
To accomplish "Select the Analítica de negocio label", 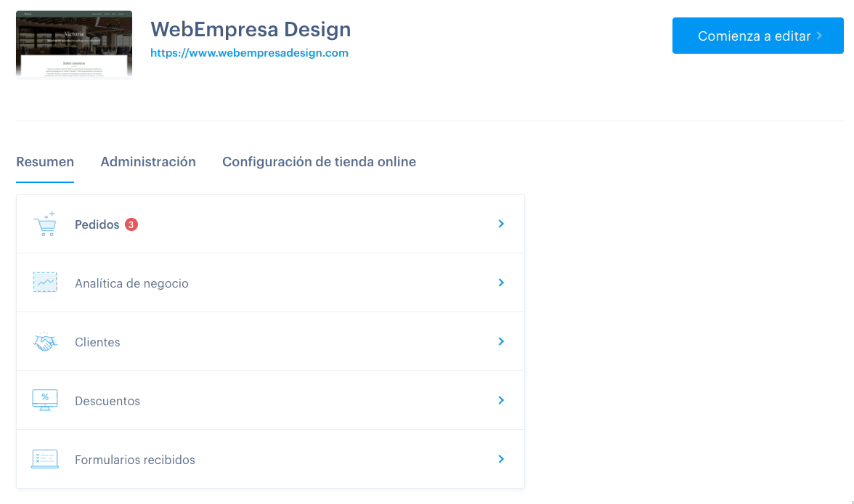I will [132, 283].
